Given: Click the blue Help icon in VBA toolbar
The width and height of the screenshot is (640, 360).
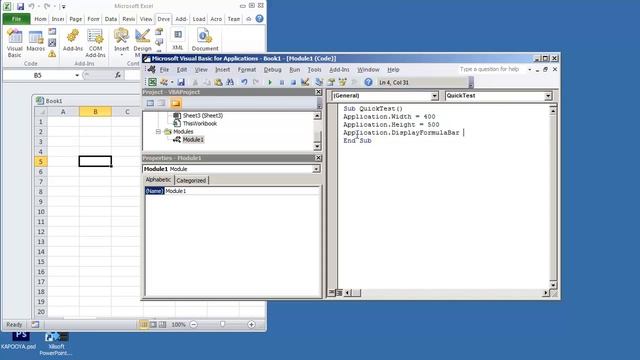Looking at the screenshot, I should [368, 82].
